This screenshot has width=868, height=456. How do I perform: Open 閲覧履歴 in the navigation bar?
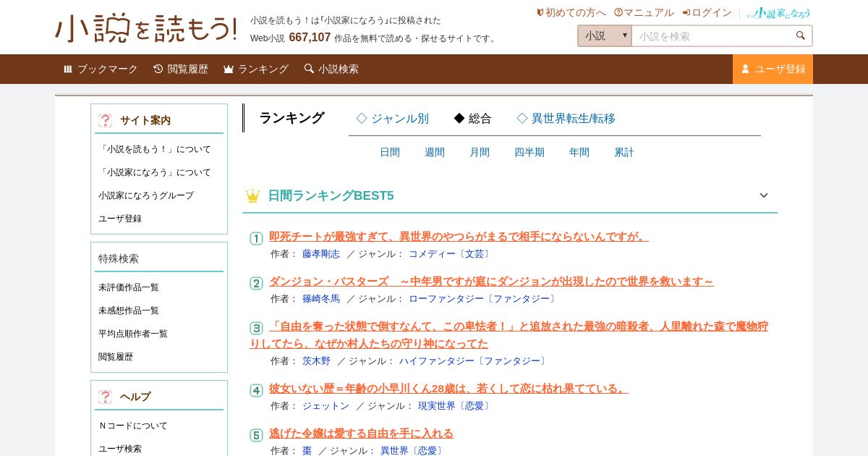click(181, 69)
